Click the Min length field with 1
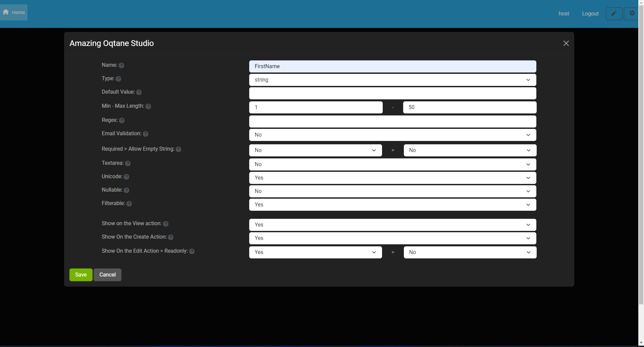This screenshot has width=644, height=347. click(x=316, y=107)
